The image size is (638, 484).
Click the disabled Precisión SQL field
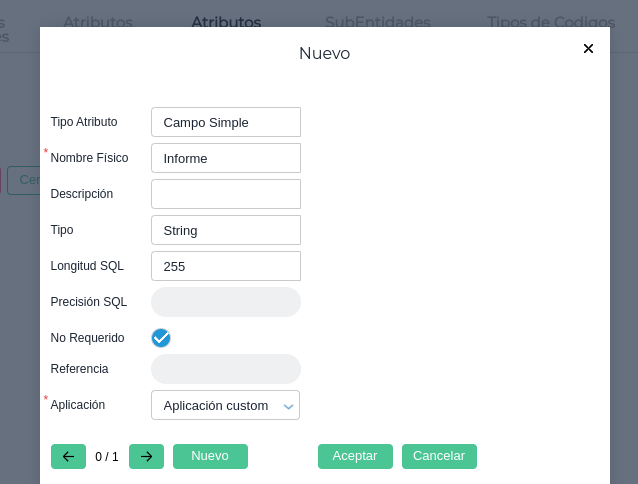pyautogui.click(x=225, y=302)
